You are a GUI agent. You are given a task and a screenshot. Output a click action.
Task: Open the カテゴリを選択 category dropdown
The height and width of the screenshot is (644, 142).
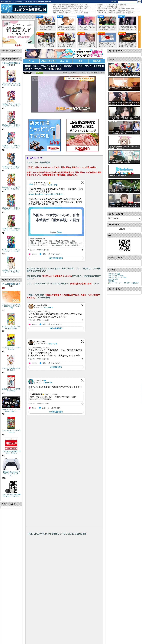[124, 218]
